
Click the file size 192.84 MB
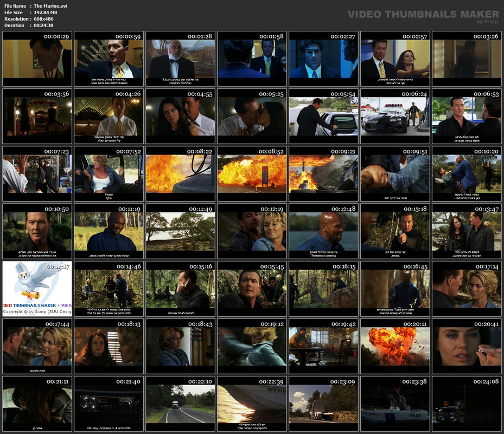click(46, 12)
